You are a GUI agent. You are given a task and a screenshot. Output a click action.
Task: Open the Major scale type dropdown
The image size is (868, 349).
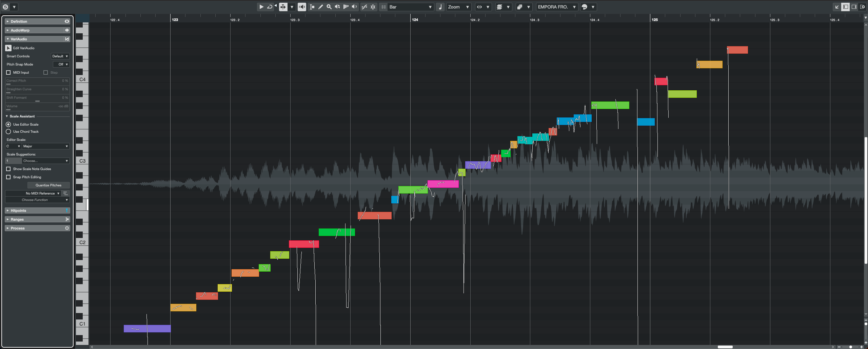click(x=46, y=146)
